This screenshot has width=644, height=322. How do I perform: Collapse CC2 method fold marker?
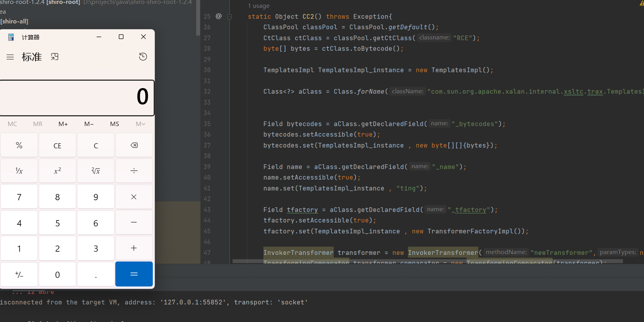coord(229,17)
